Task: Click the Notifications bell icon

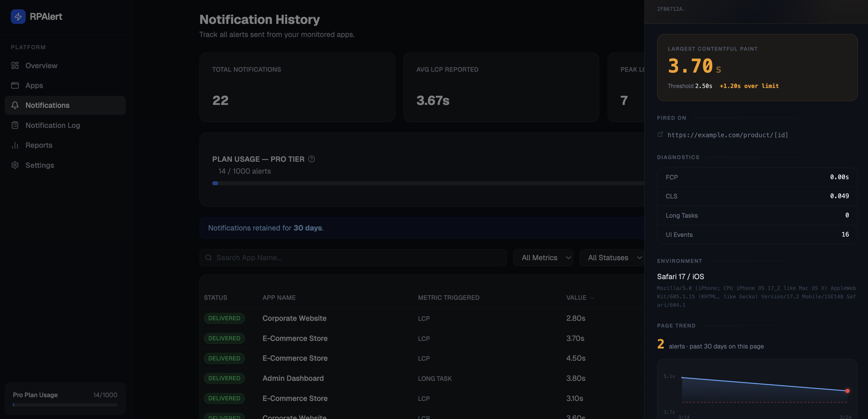Action: pos(15,105)
